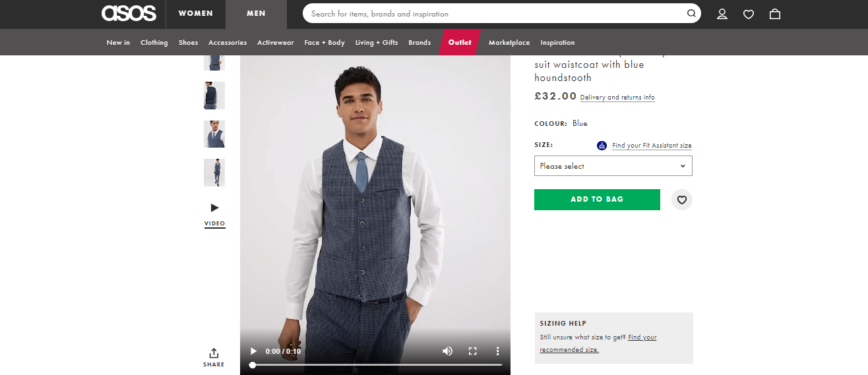Expand the size Please select dropdown
The width and height of the screenshot is (868, 375).
[613, 166]
